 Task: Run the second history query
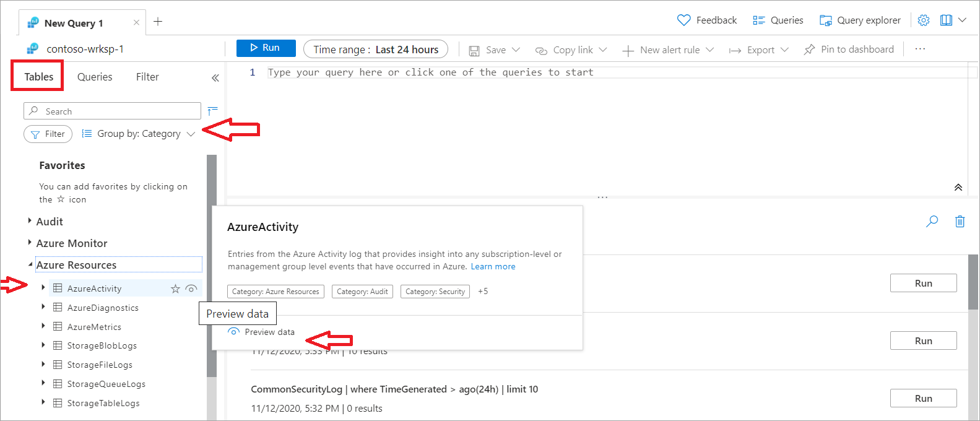point(923,341)
